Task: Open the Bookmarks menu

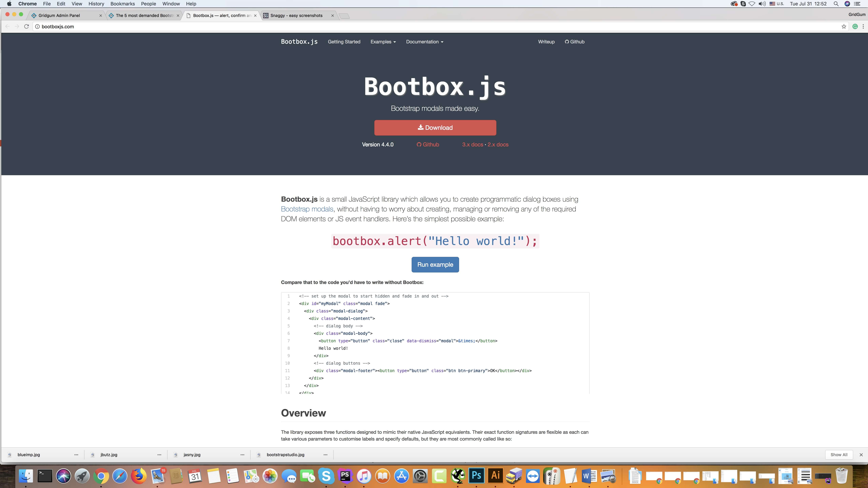Action: 123,4
